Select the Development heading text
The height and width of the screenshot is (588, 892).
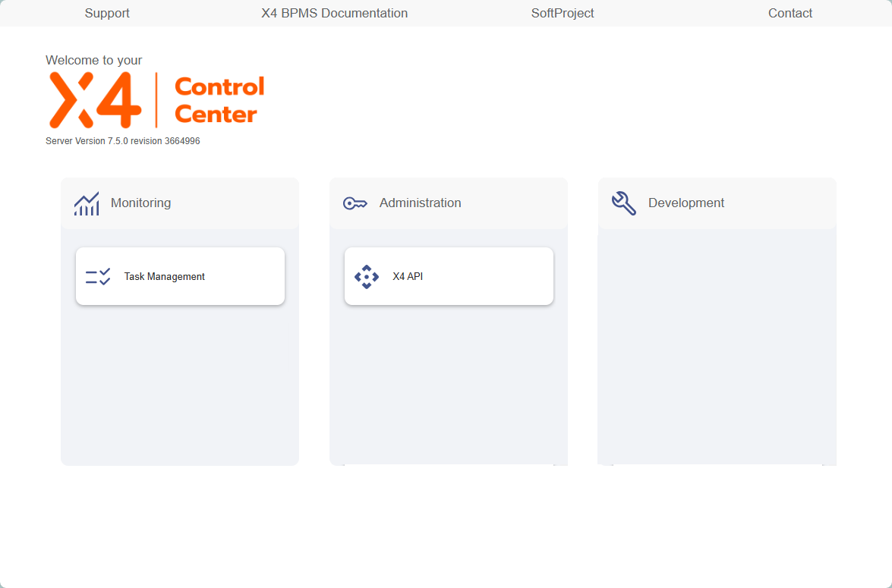[x=686, y=203]
